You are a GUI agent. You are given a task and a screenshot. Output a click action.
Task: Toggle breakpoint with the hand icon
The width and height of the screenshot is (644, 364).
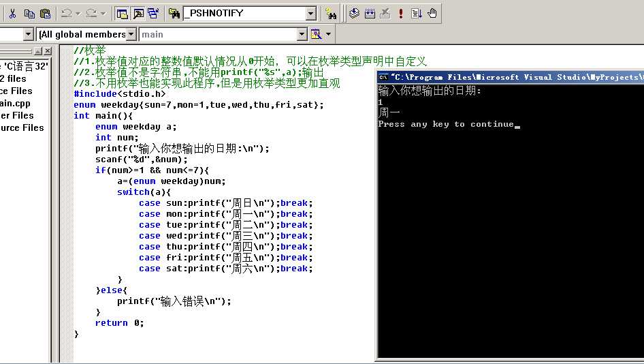click(432, 14)
